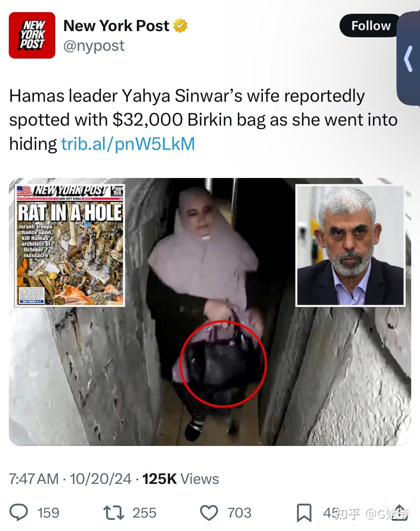
Task: Open the @nypost handle
Action: pyautogui.click(x=94, y=46)
